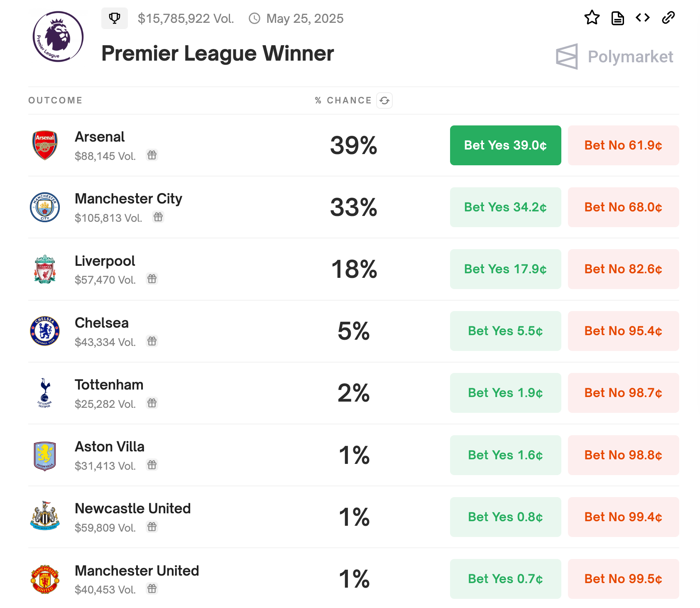Click the star favorite icon
This screenshot has height=608, width=700.
click(592, 18)
